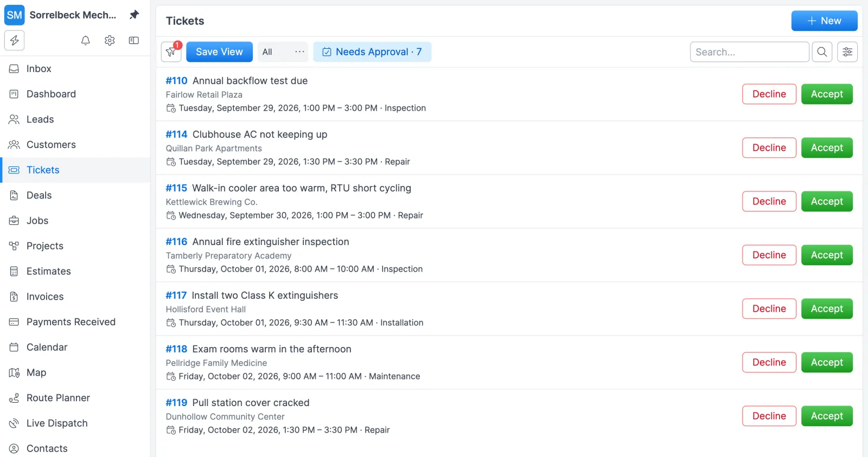
Task: Open settings gear icon in sidebar
Action: coord(110,41)
